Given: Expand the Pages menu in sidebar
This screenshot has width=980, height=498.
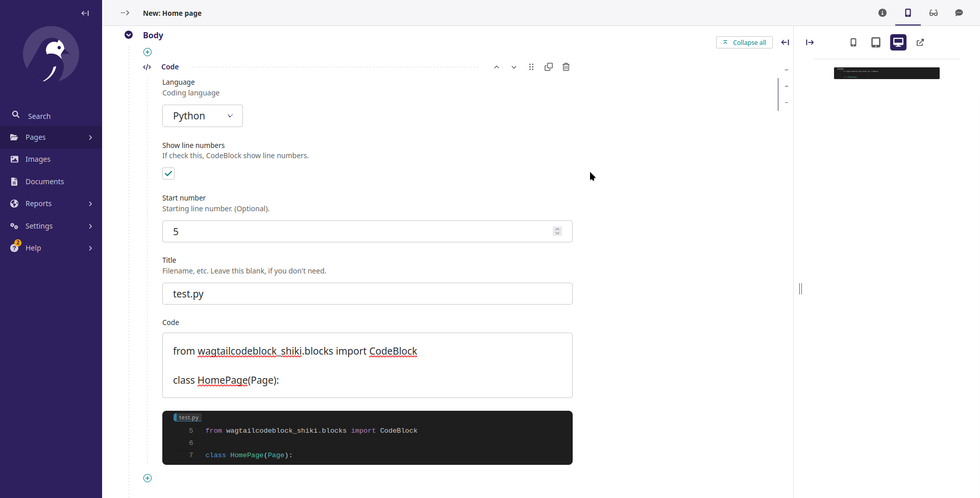Looking at the screenshot, I should click(x=51, y=137).
